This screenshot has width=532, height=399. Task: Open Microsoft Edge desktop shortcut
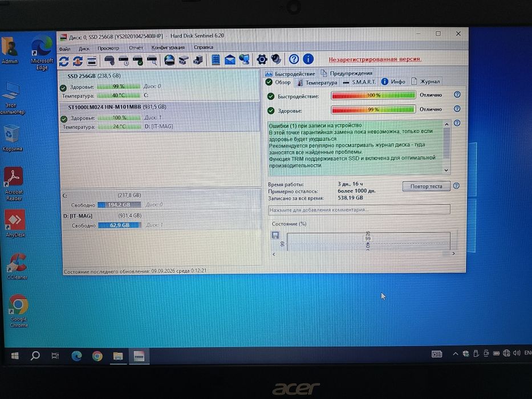[x=42, y=53]
